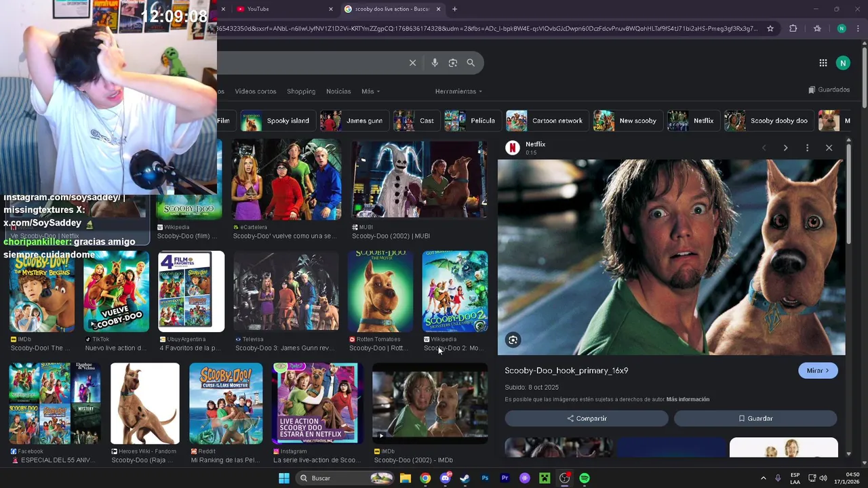Select the Netflix filter chip
This screenshot has width=868, height=488.
tap(693, 121)
